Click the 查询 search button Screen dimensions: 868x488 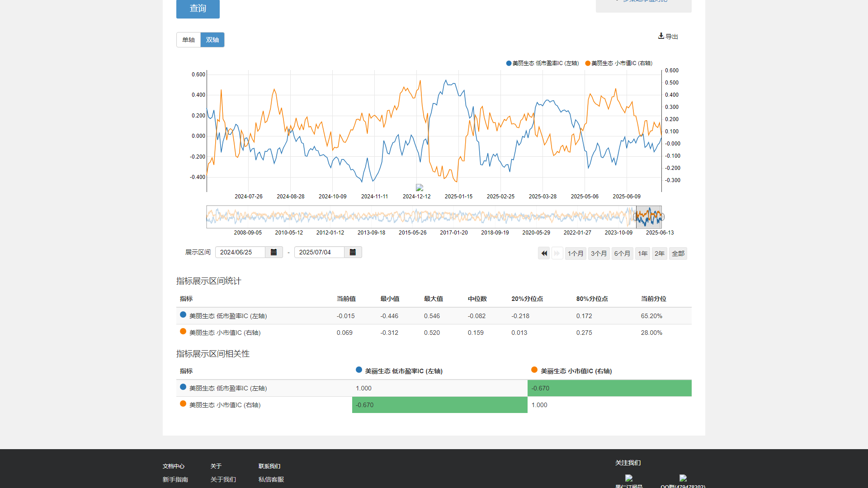[x=198, y=9]
